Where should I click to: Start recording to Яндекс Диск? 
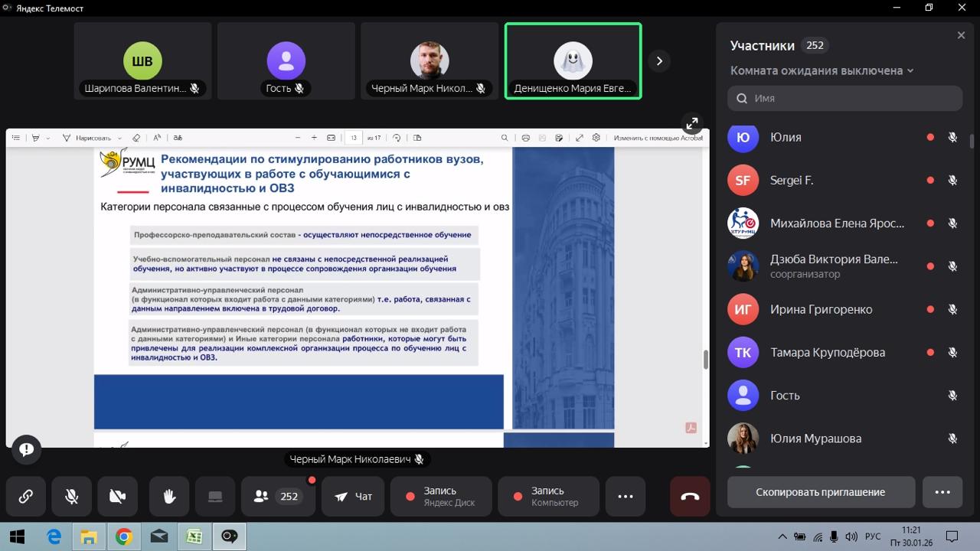pos(441,497)
